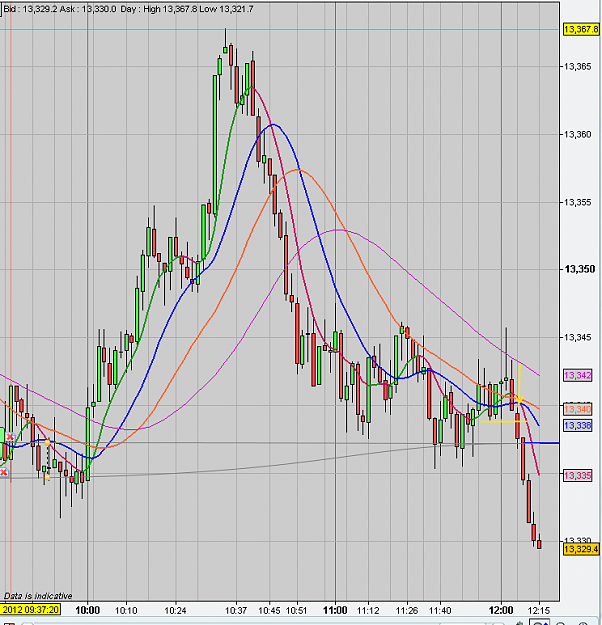Select the orange moving average label 13,340
Image resolution: width=602 pixels, height=625 pixels.
(x=578, y=409)
